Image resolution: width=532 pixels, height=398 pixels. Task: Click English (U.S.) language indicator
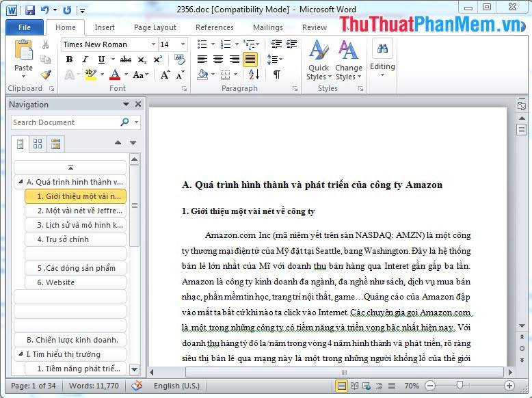click(176, 386)
